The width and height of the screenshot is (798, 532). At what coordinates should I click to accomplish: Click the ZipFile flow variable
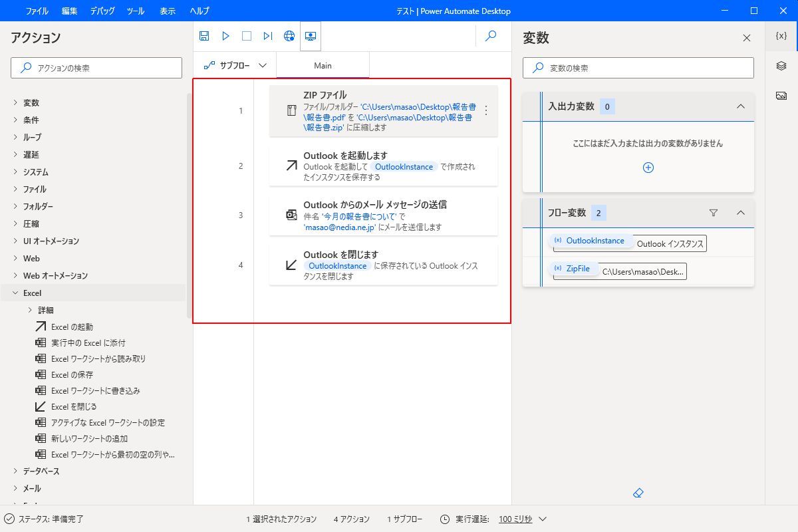point(573,269)
